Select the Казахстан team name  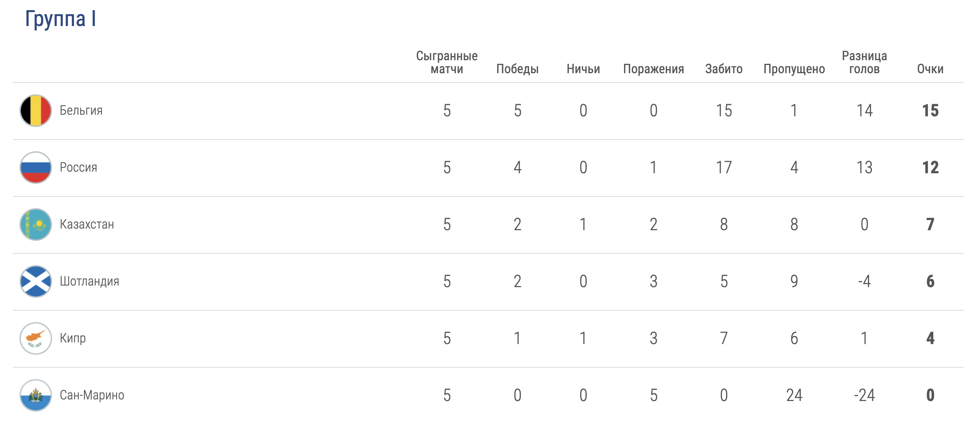click(x=87, y=225)
